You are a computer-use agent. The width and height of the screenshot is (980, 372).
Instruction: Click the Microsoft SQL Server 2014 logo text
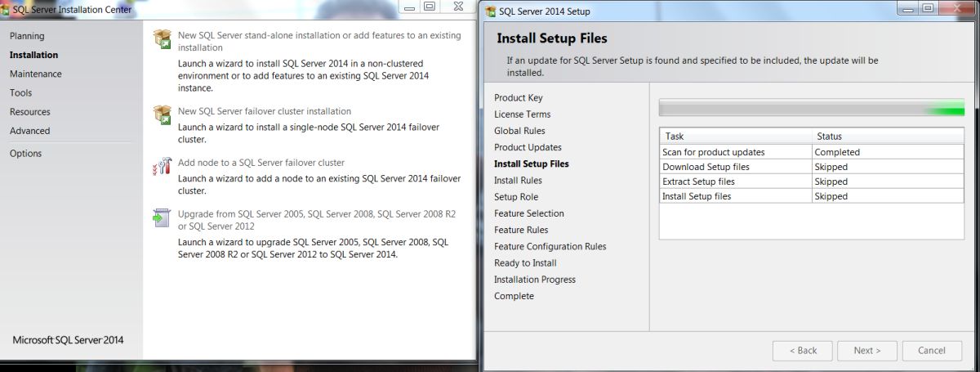tap(68, 339)
